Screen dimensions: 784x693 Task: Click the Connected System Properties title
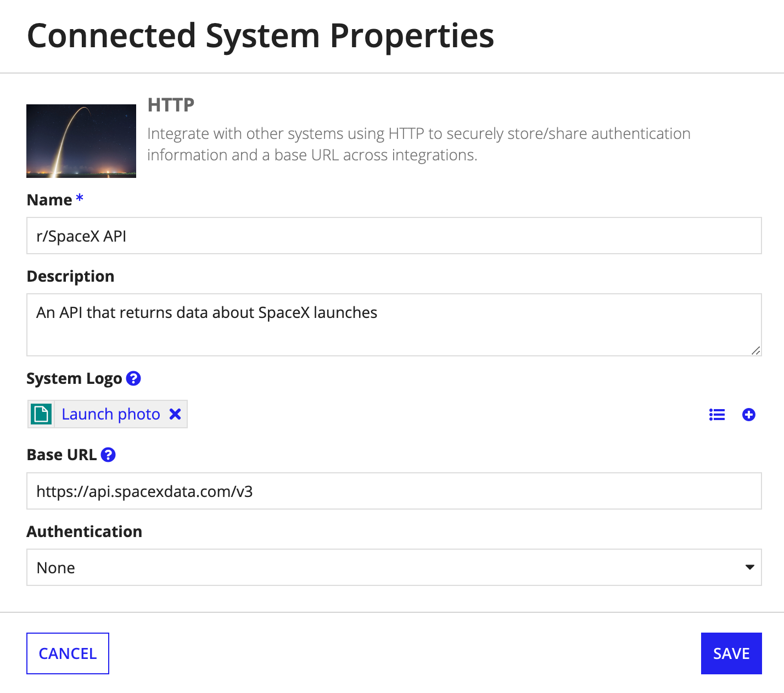pyautogui.click(x=260, y=36)
